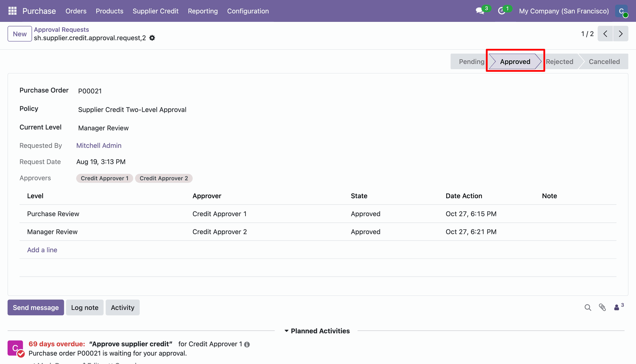Click the Credit Approver 1 tag

105,178
